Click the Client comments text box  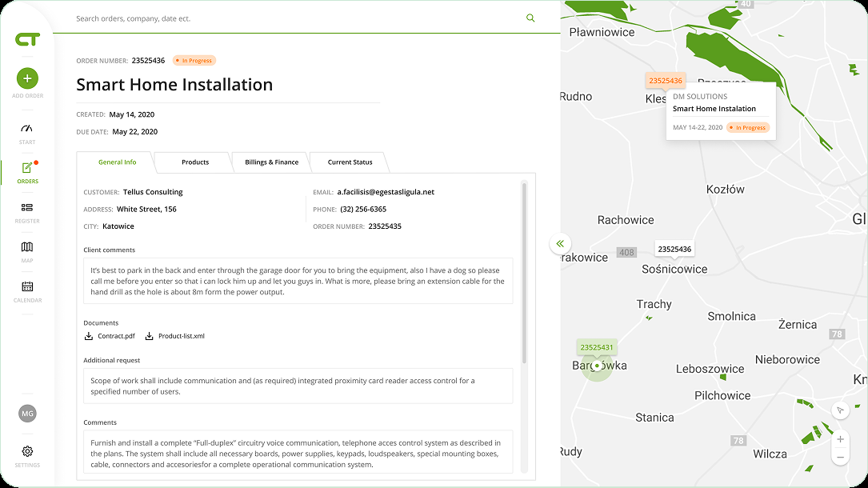[x=298, y=281]
